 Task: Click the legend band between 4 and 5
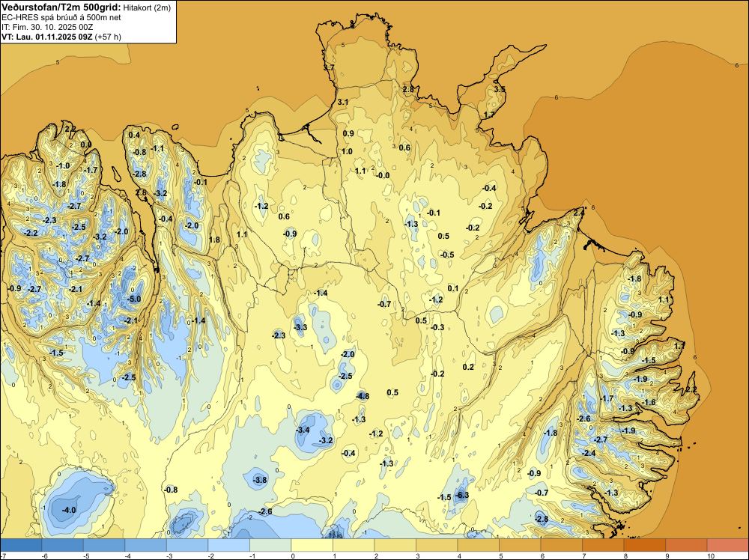pyautogui.click(x=478, y=545)
